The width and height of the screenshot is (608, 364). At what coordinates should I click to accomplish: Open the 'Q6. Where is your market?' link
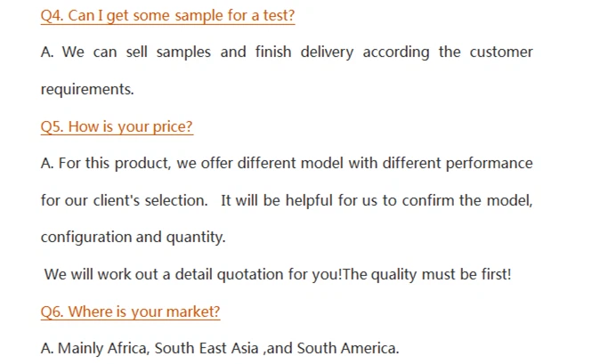[x=130, y=312]
